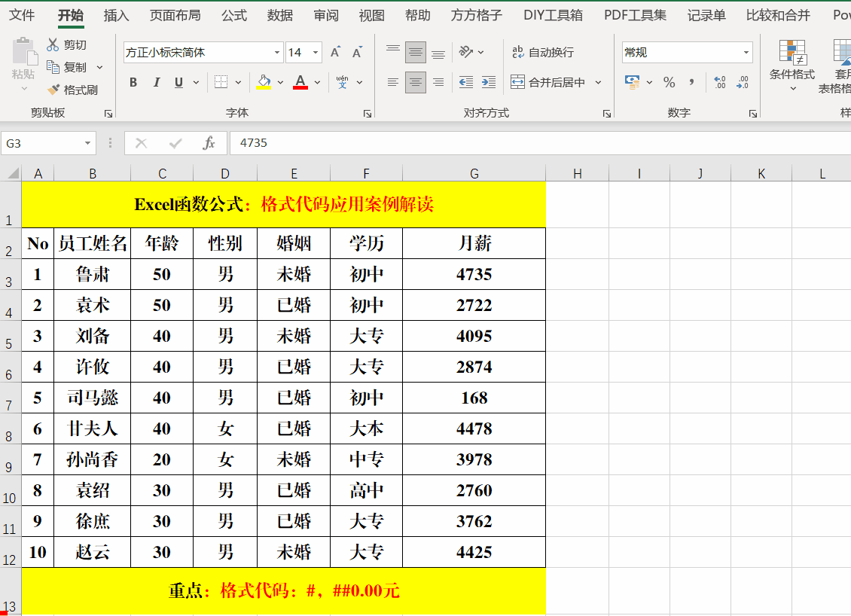The height and width of the screenshot is (616, 851).
Task: Switch to the 插入 (Insert) tab
Action: (116, 14)
